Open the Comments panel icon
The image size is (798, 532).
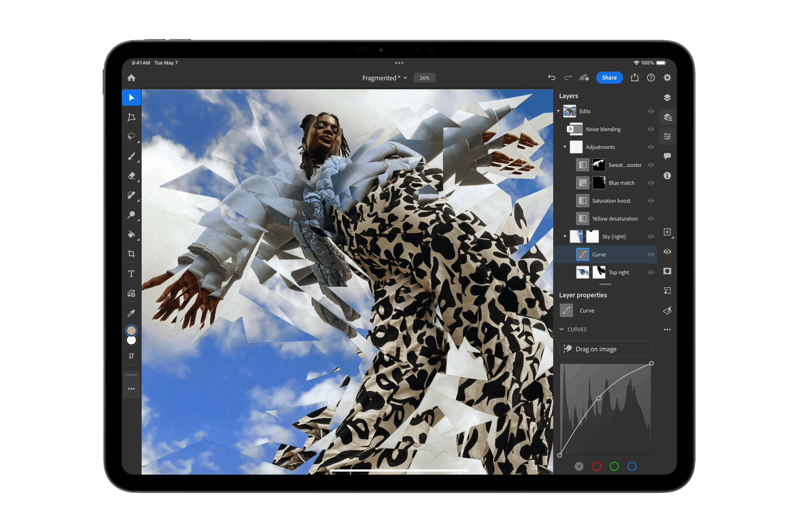pos(667,156)
